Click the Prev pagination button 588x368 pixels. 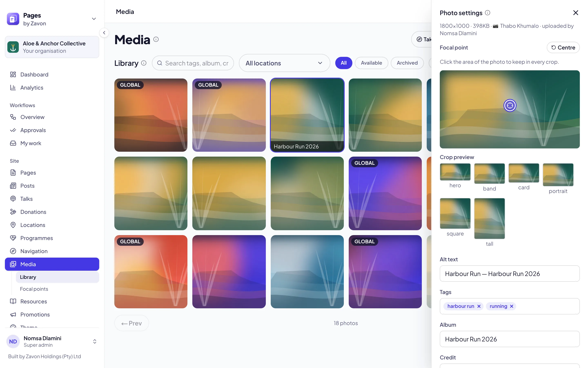point(131,323)
